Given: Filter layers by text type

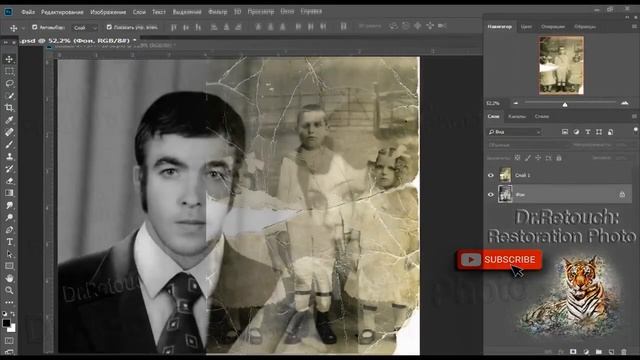Looking at the screenshot, I should [x=588, y=132].
